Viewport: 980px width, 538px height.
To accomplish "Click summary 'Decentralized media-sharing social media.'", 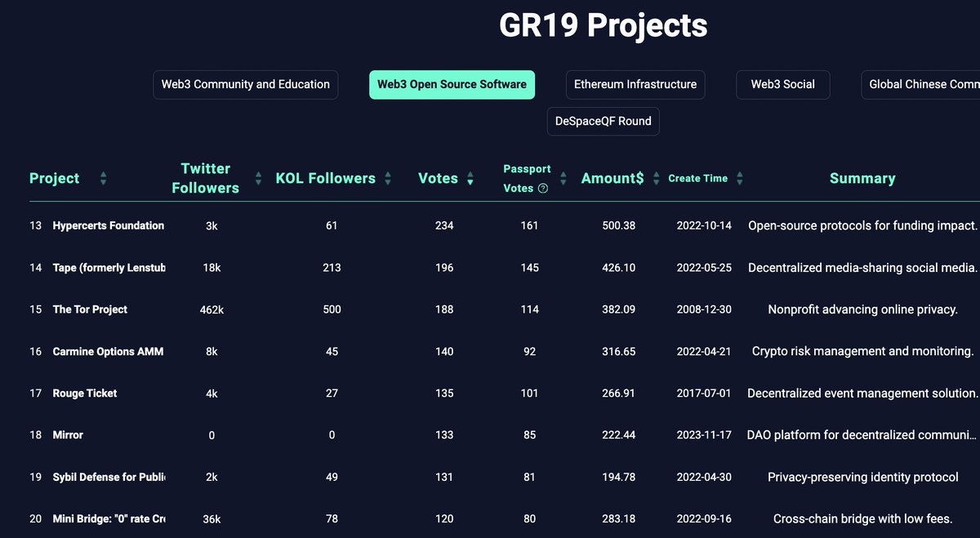I will [863, 268].
